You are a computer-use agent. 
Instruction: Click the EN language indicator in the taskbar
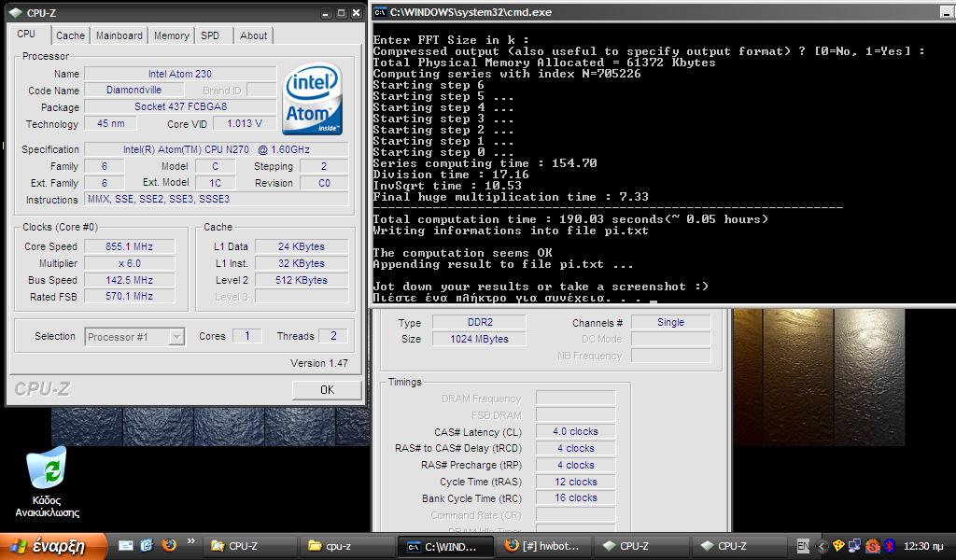[x=803, y=546]
